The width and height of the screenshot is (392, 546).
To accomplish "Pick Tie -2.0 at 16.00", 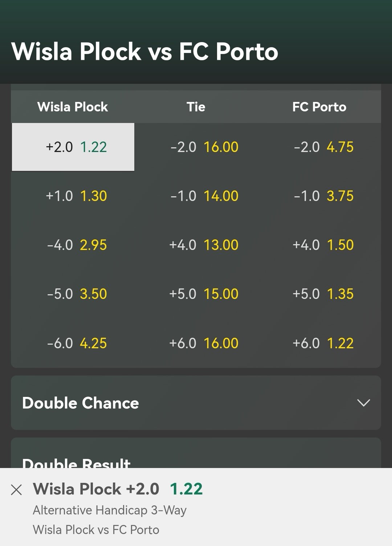I will [x=204, y=147].
